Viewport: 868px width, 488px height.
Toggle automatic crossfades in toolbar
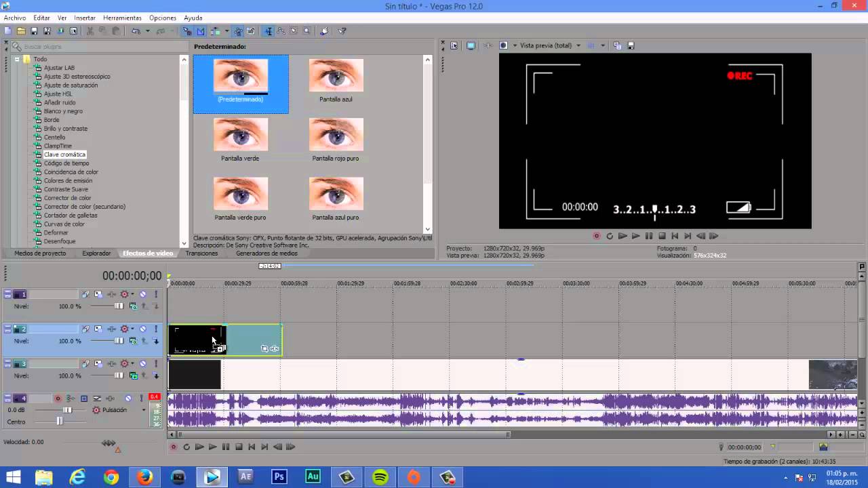201,31
